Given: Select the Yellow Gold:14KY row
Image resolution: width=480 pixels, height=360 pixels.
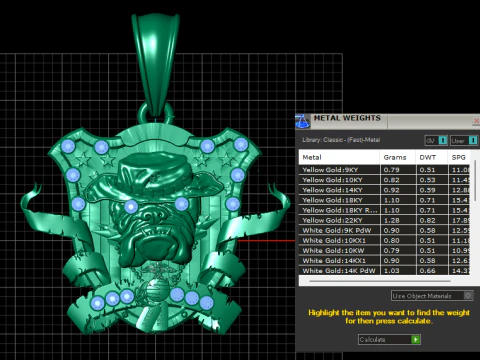Looking at the screenshot, I should [x=384, y=190].
